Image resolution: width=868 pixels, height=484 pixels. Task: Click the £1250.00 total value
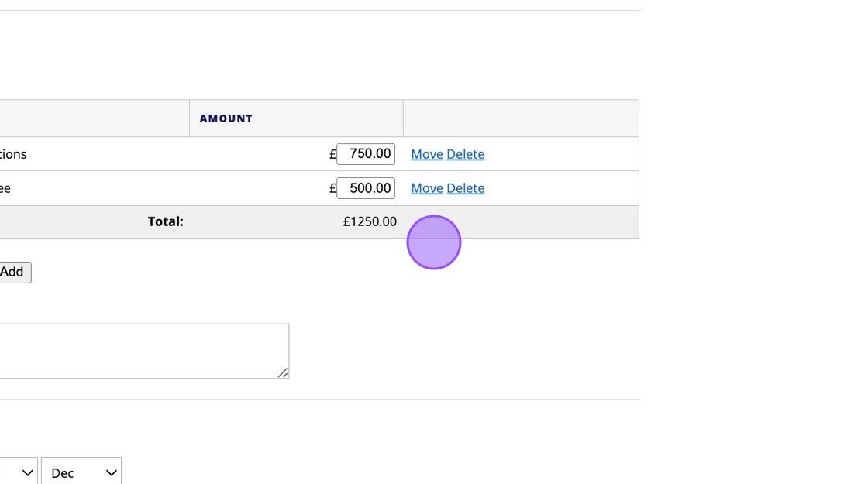click(x=370, y=221)
